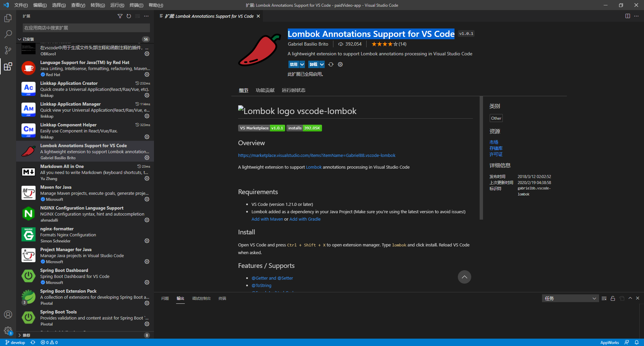Open the uninstall button dropdown arrow
This screenshot has height=346, width=644.
[x=322, y=64]
